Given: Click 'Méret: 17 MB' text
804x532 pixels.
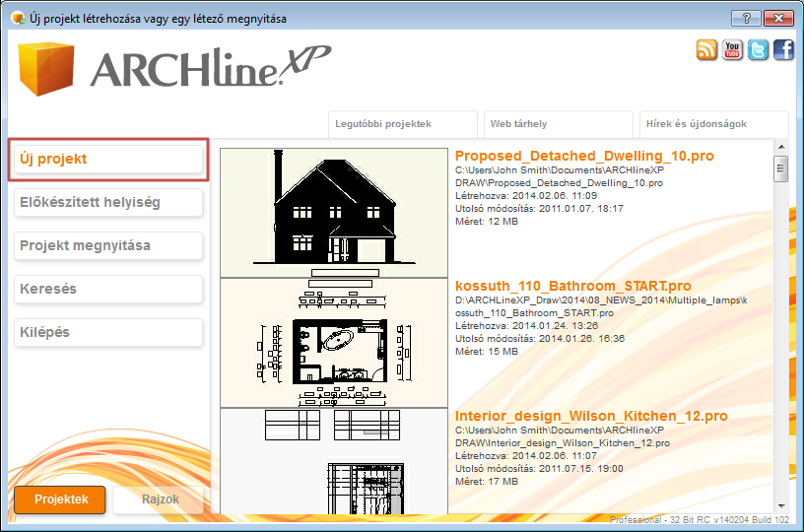Looking at the screenshot, I should [x=487, y=482].
